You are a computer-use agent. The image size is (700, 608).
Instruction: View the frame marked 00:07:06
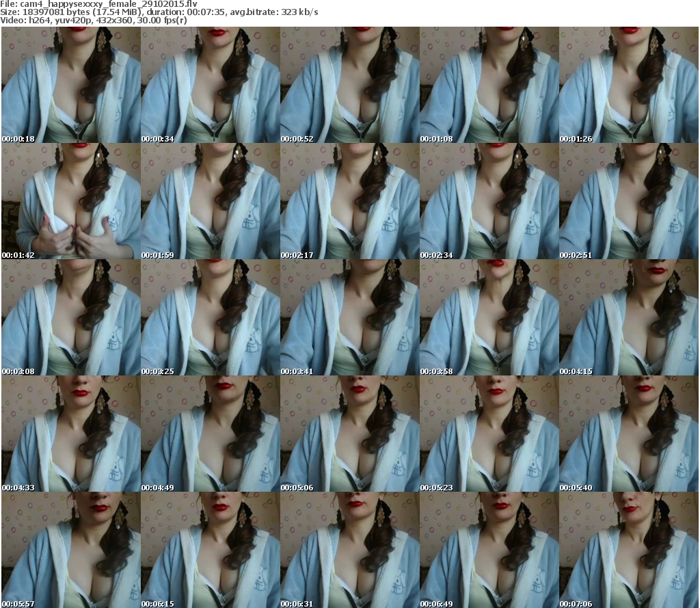629,550
